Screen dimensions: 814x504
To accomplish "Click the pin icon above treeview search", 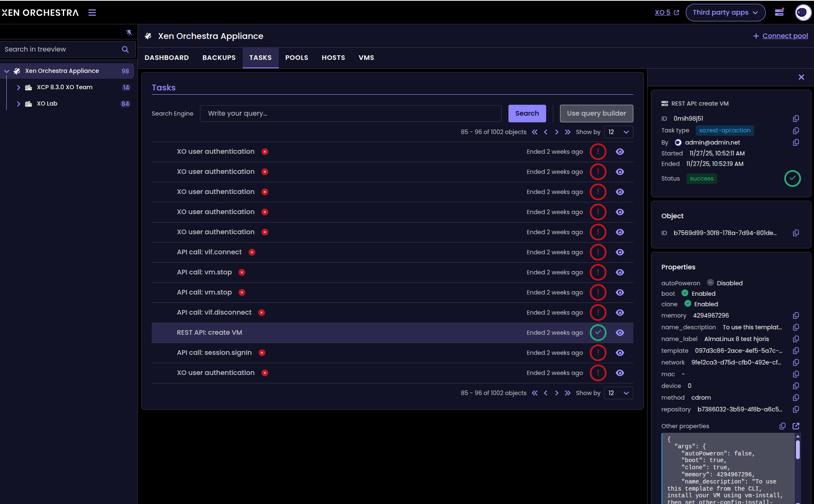I will (129, 32).
